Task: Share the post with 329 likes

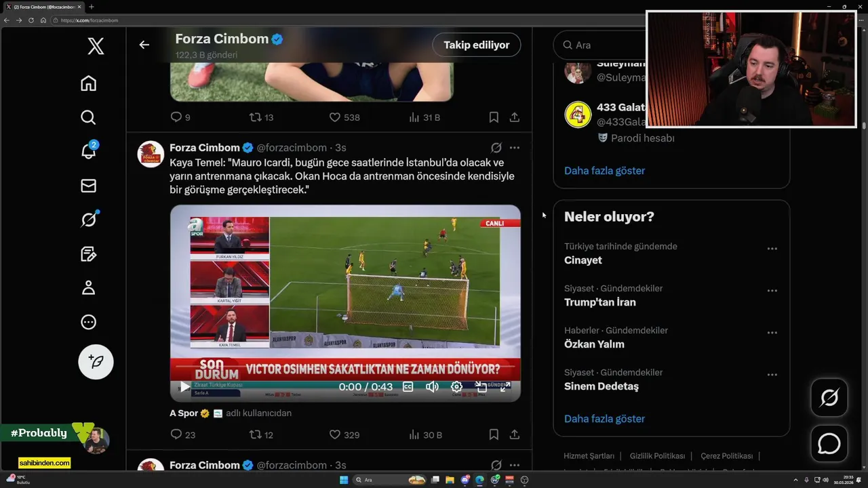Action: coord(515,434)
